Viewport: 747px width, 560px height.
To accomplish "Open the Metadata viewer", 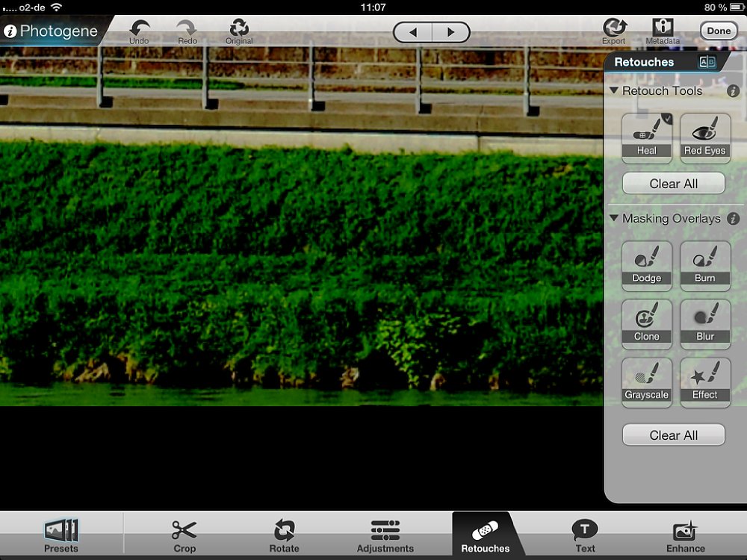I will click(662, 29).
